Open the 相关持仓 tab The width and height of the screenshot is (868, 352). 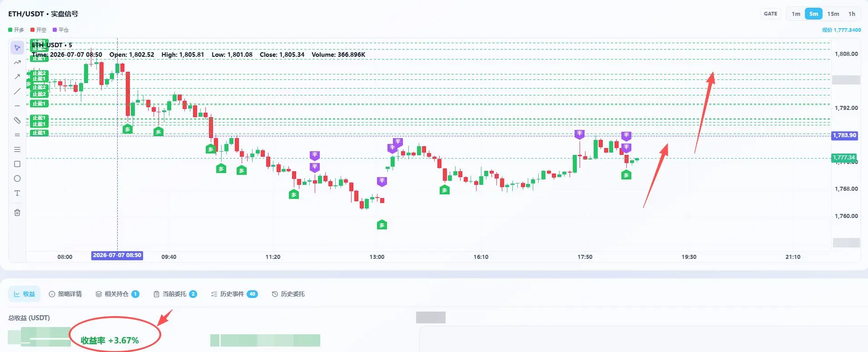coord(117,294)
